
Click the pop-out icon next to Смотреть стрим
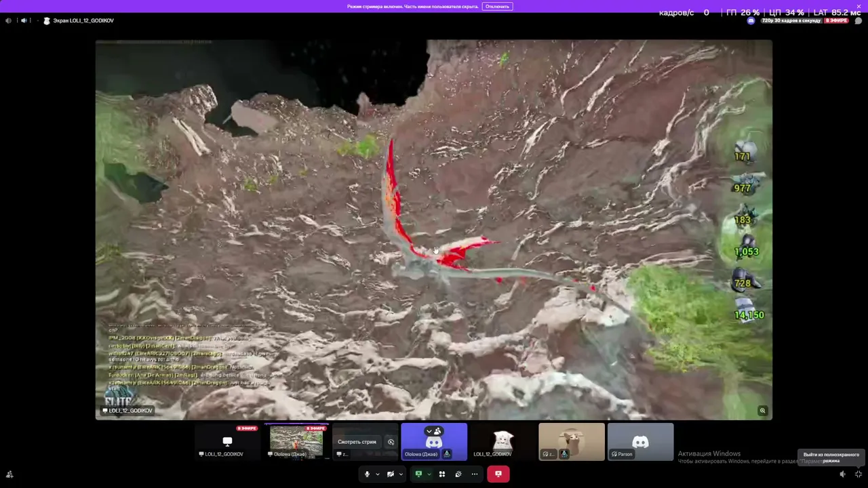(x=391, y=442)
